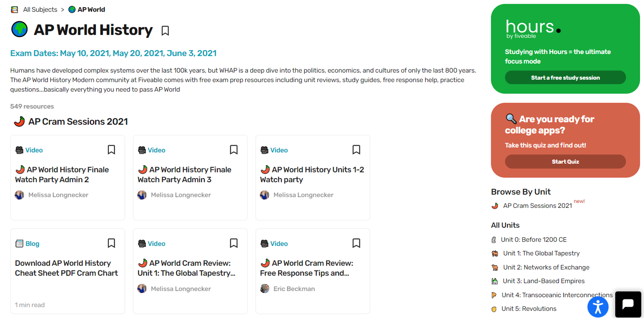The height and width of the screenshot is (318, 644).
Task: Click the Hours by Fiveable logo
Action: (x=533, y=29)
